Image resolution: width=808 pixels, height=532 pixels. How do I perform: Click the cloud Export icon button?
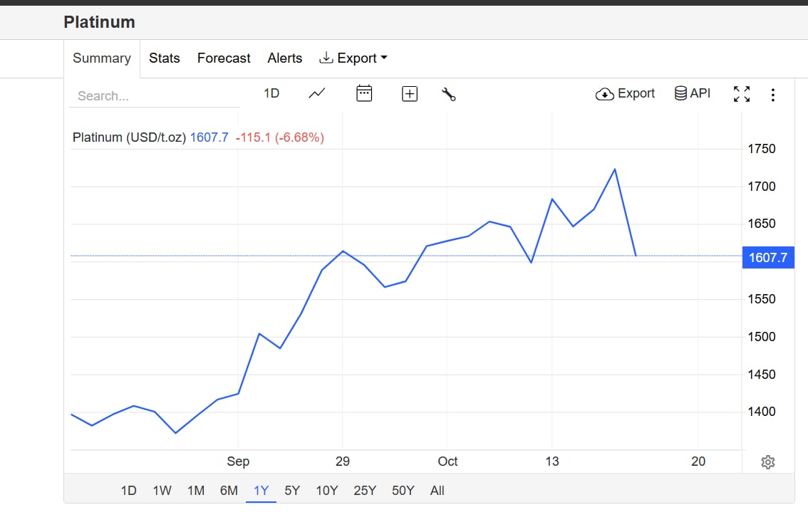(625, 93)
